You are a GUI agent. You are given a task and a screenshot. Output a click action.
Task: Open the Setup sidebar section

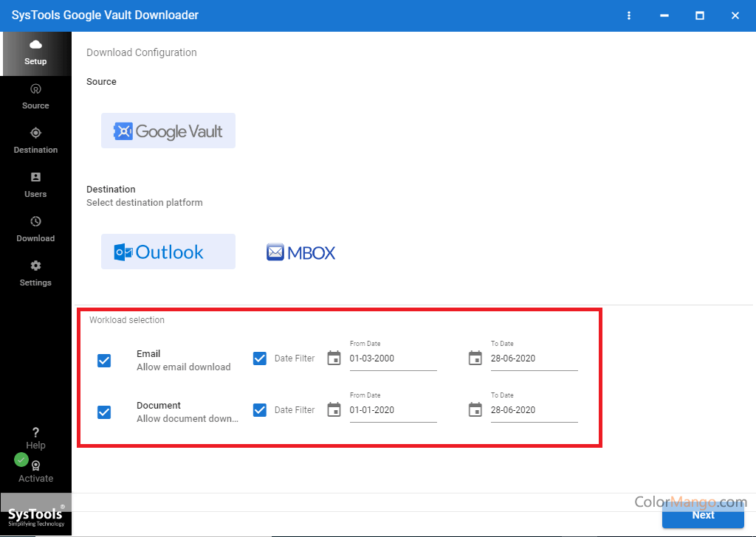[35, 53]
